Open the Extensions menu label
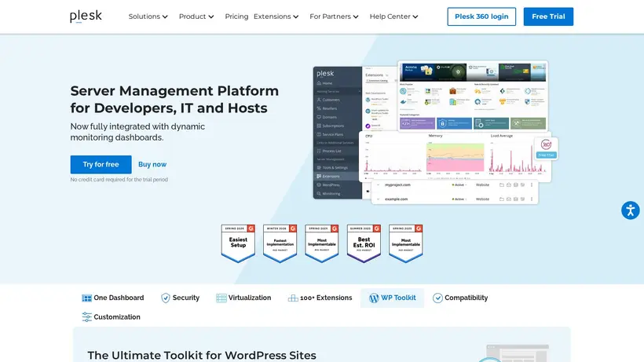The width and height of the screenshot is (644, 362). pyautogui.click(x=272, y=16)
